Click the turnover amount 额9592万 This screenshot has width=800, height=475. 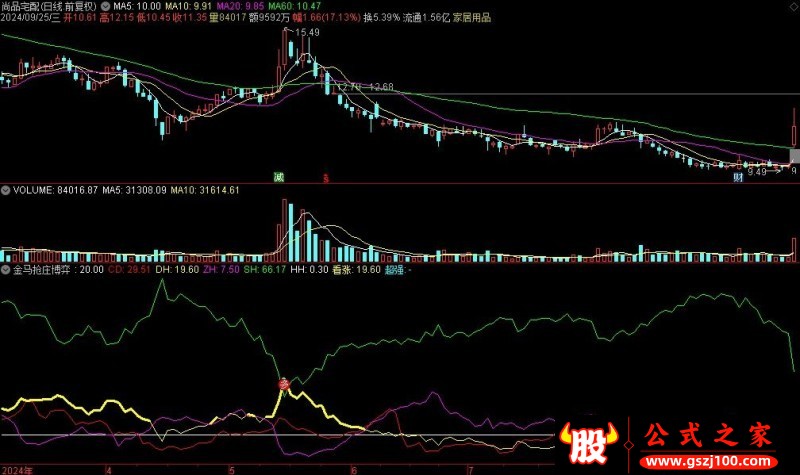pos(269,18)
